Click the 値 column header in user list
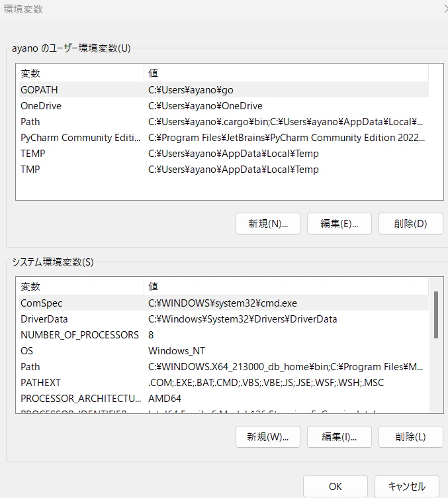Viewport: 448px width, 498px height. 286,74
